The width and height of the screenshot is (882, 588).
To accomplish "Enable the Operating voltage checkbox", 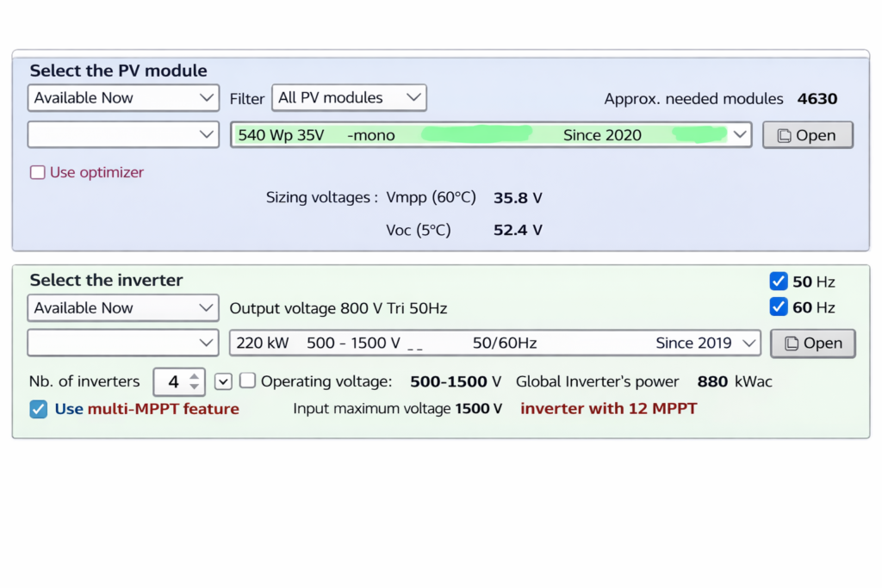I will point(247,381).
